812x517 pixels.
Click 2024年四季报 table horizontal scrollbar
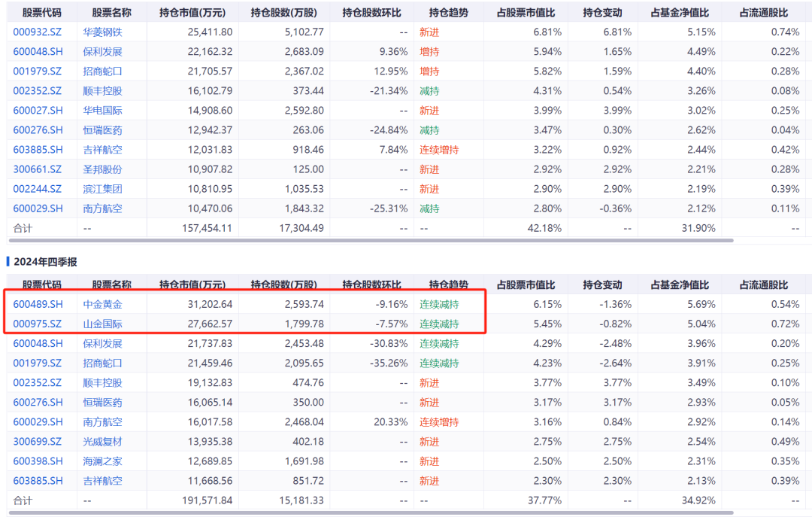[371, 512]
